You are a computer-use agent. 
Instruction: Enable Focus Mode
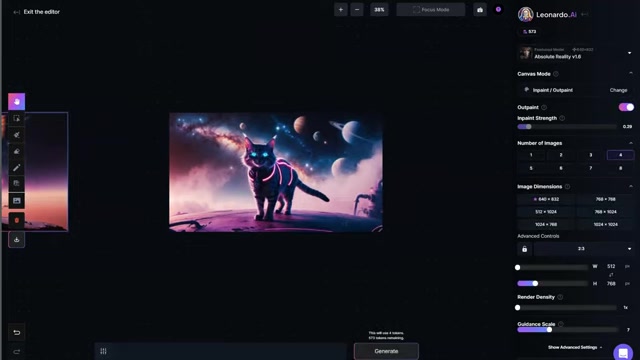[x=431, y=10]
